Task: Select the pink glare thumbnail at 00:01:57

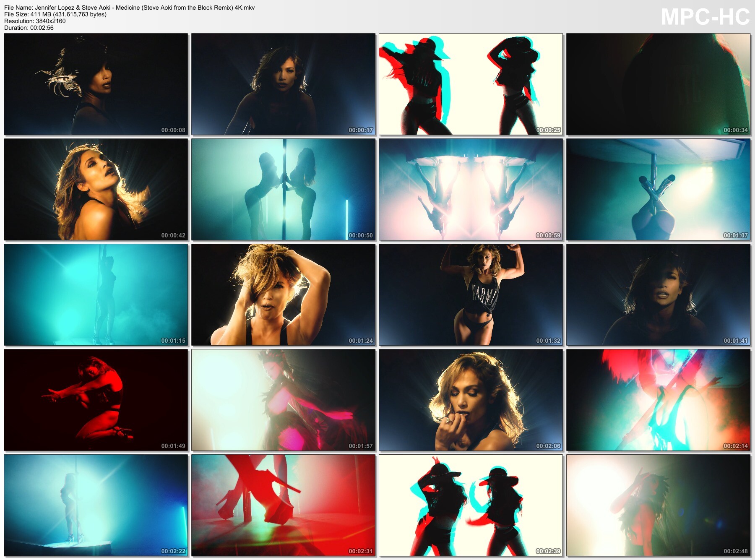Action: [x=284, y=400]
